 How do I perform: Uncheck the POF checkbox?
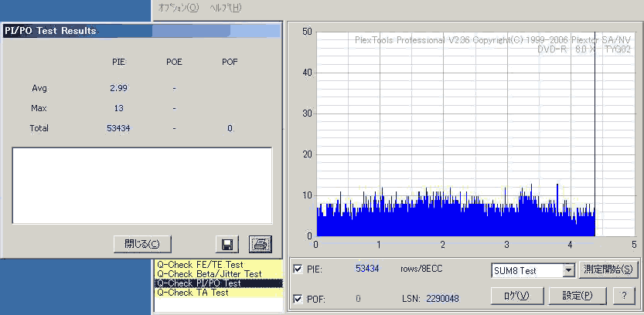pyautogui.click(x=298, y=299)
